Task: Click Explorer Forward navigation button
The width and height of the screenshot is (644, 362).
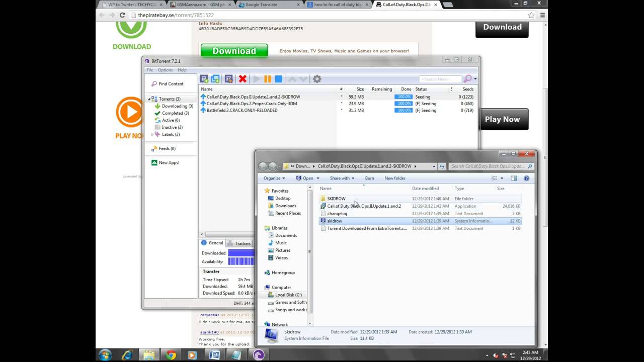Action: (x=273, y=166)
